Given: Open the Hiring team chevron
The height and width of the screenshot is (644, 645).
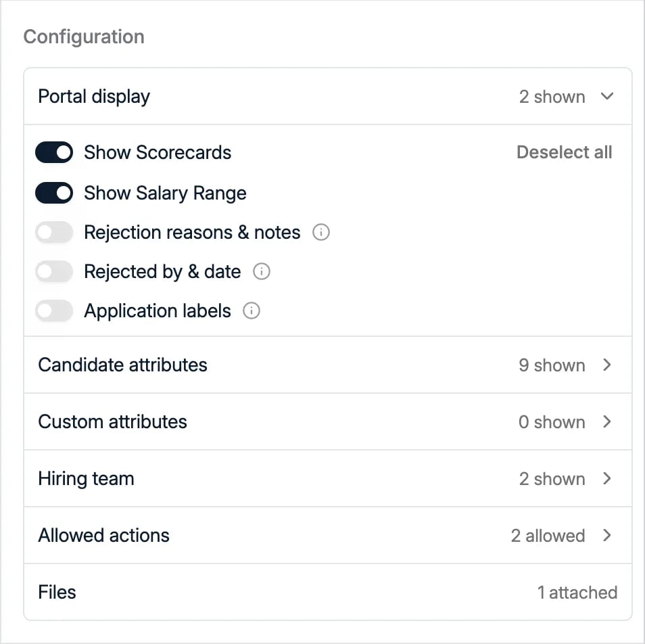Looking at the screenshot, I should coord(607,478).
